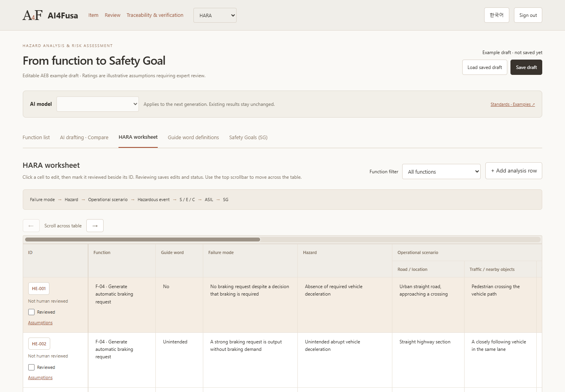
Task: Open Traceability & verification menu
Action: coord(155,15)
